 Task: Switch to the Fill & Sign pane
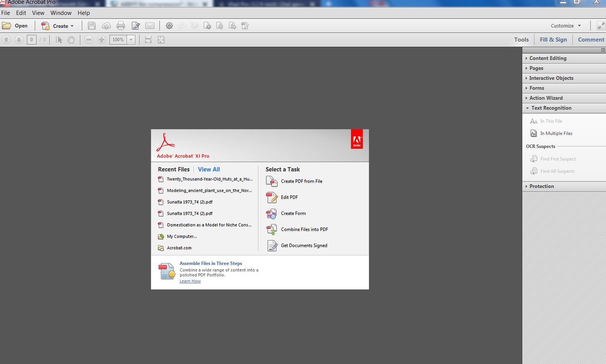pyautogui.click(x=553, y=40)
